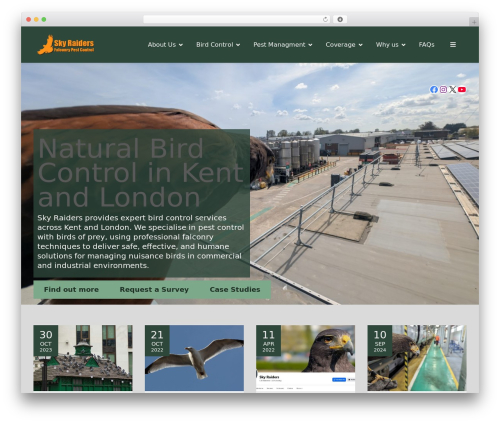Open the 10 Sep 2024 train depot post
Image resolution: width=500 pixels, height=423 pixels.
tap(417, 358)
